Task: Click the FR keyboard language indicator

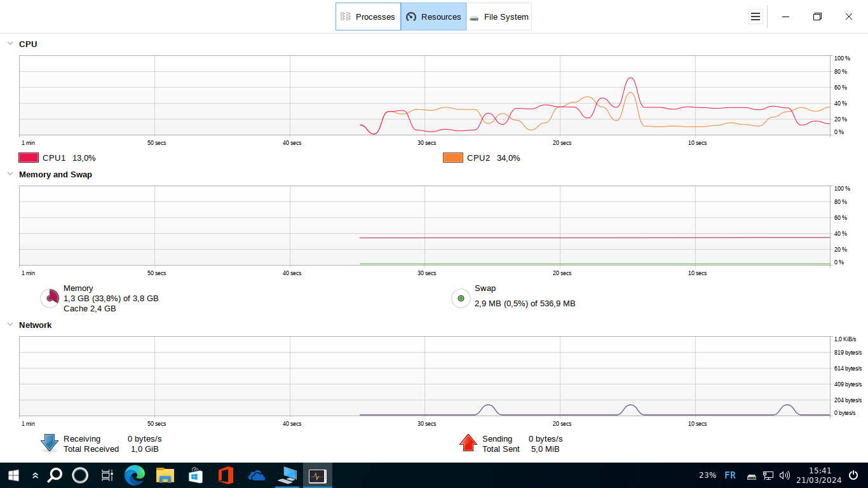Action: pos(730,475)
